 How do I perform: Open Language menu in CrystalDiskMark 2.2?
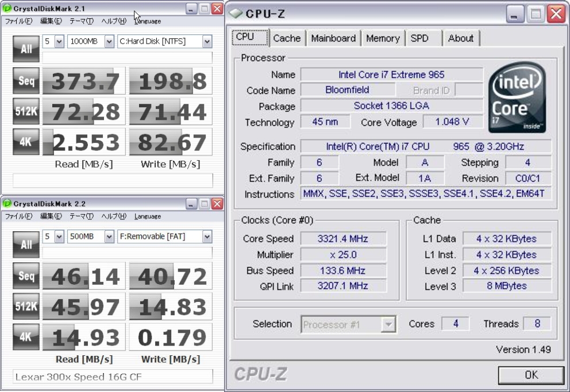(148, 216)
